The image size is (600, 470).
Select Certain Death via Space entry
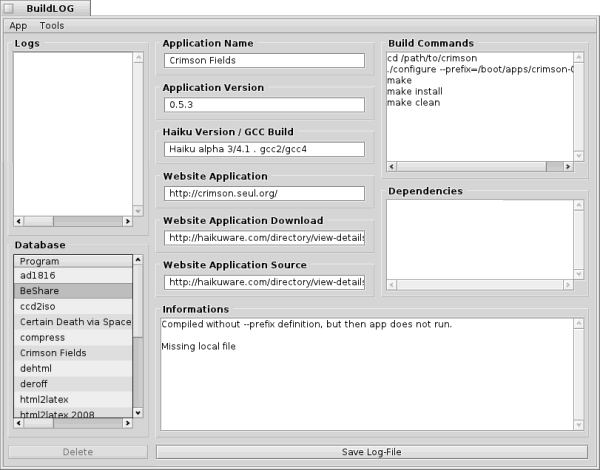(73, 322)
